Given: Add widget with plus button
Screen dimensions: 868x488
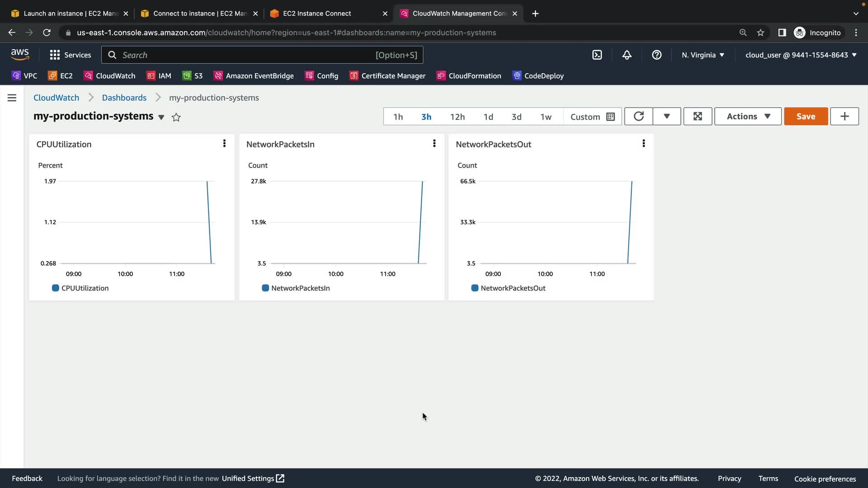Looking at the screenshot, I should click(x=844, y=117).
